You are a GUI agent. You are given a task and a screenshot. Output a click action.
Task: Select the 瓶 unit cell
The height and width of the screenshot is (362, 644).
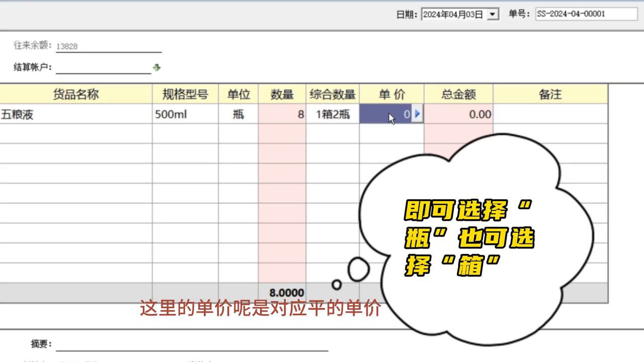coord(238,114)
